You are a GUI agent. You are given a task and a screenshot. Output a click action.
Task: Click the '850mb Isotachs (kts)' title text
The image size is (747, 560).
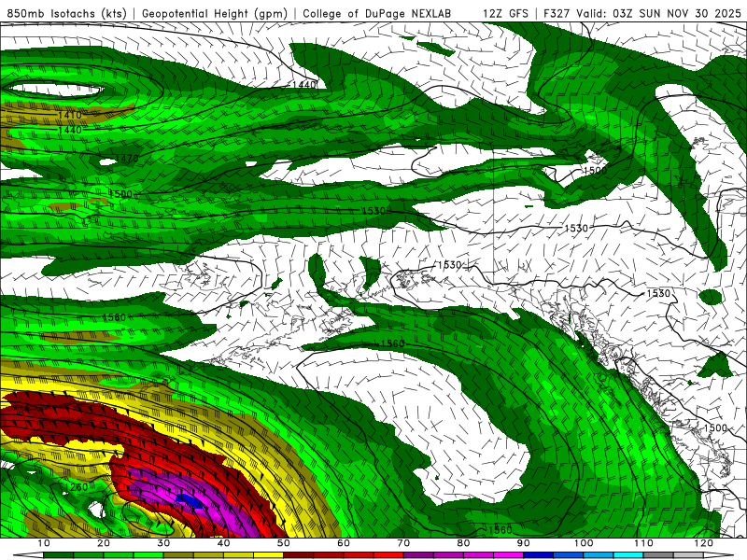pos(66,13)
